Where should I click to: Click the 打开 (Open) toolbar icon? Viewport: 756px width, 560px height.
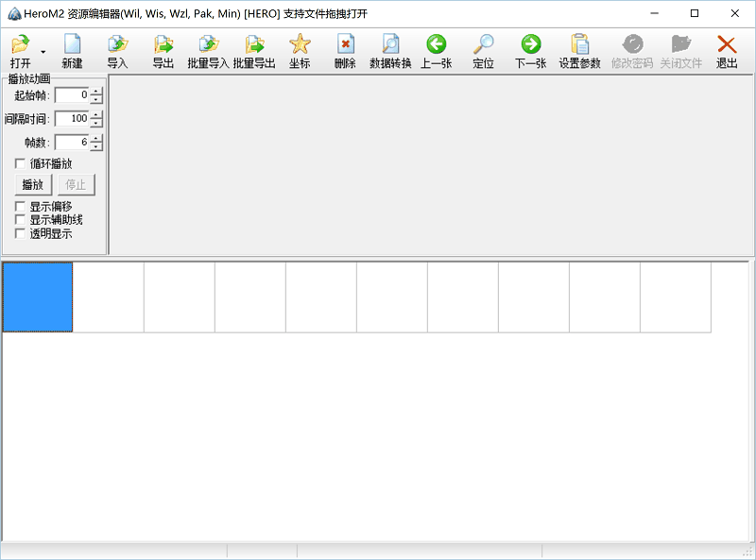tap(20, 45)
